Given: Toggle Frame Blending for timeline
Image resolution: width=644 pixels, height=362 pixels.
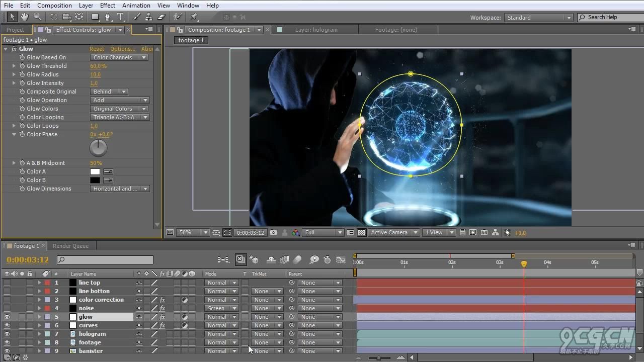Looking at the screenshot, I should (x=284, y=260).
